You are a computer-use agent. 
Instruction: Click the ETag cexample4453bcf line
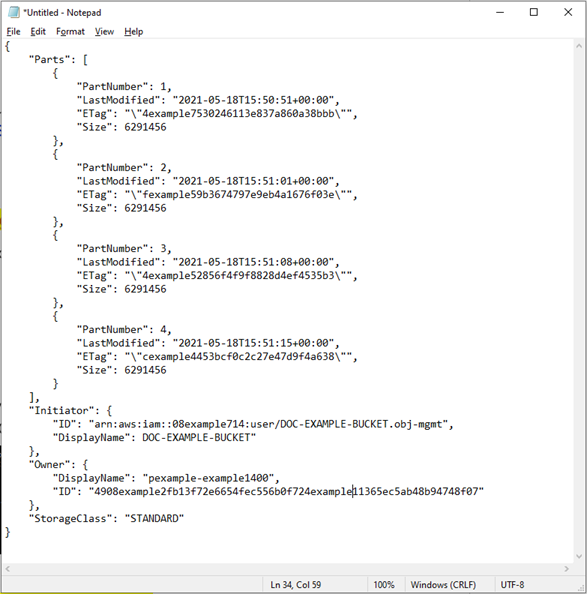click(x=217, y=357)
